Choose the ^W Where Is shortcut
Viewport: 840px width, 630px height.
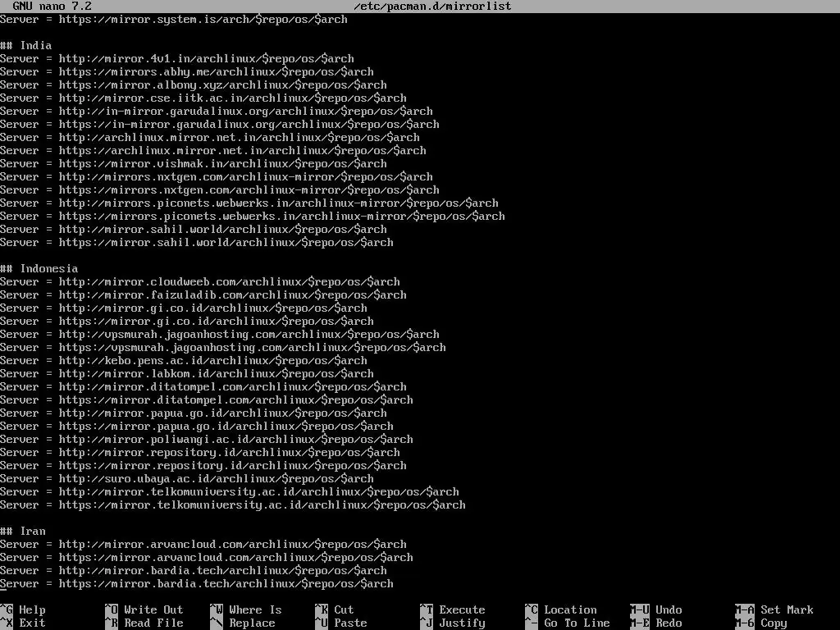point(246,609)
